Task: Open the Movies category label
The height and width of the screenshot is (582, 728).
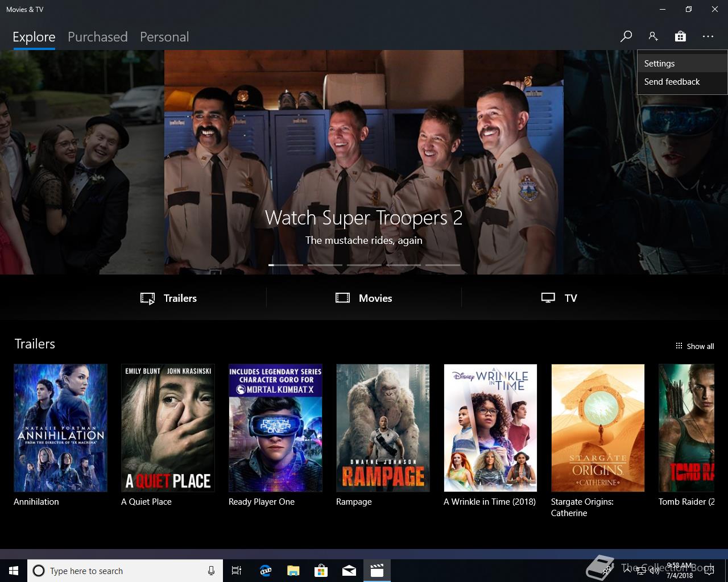Action: tap(375, 298)
